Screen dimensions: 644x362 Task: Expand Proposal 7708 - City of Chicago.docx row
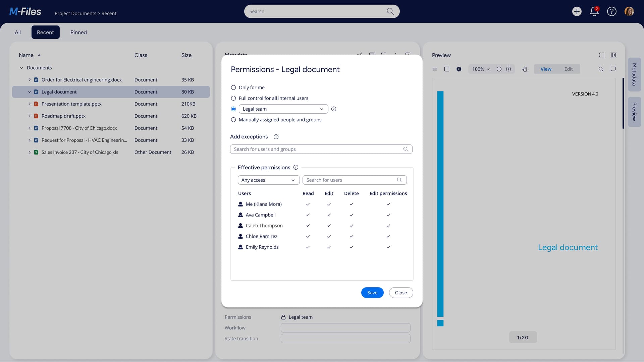click(30, 128)
